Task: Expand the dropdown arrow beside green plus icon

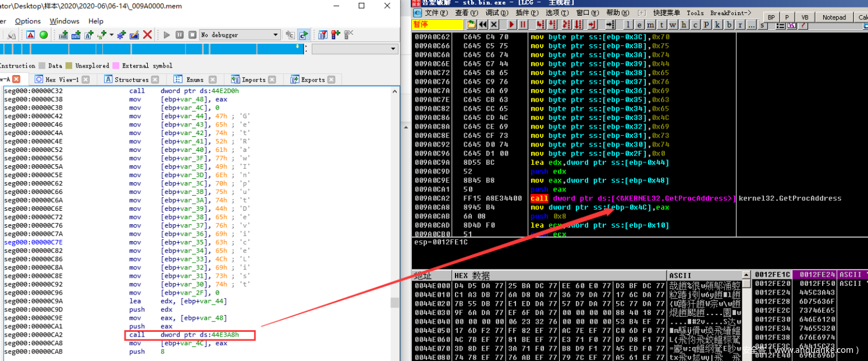Action: click(112, 35)
